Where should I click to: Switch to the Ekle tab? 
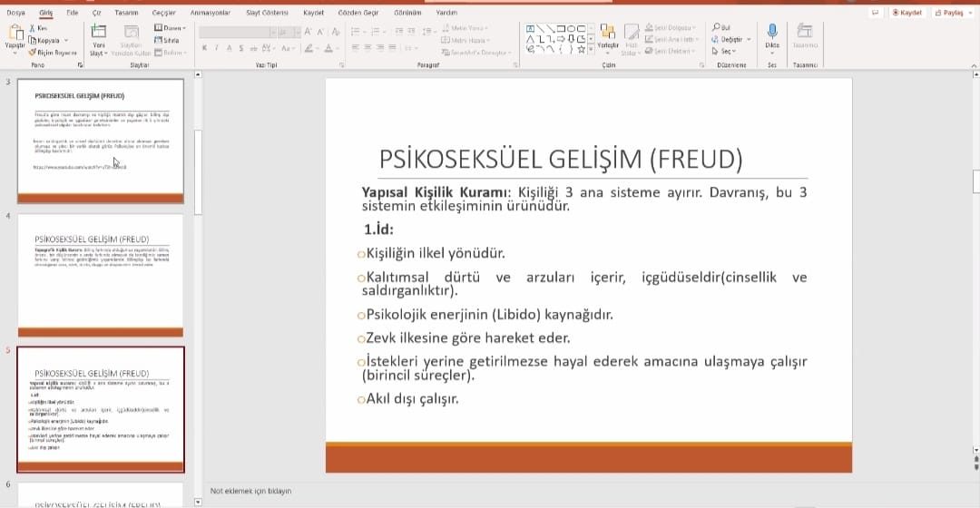point(73,13)
